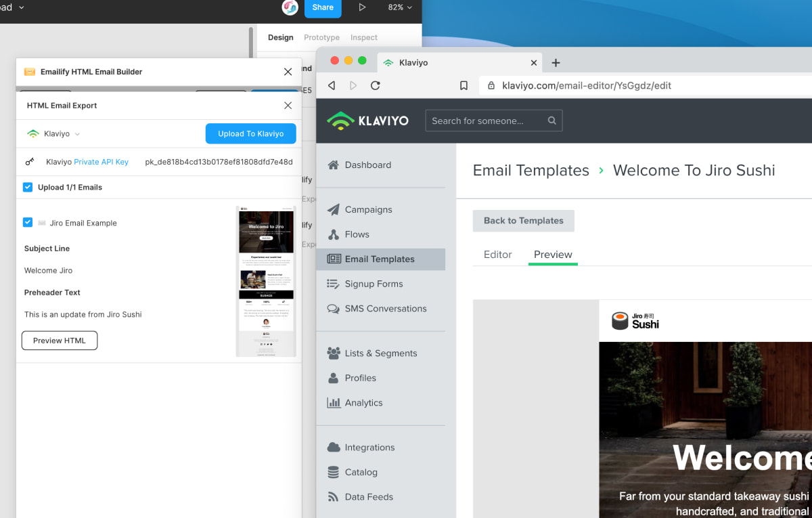The width and height of the screenshot is (812, 518).
Task: Click Upload To Klaviyo button
Action: click(250, 134)
